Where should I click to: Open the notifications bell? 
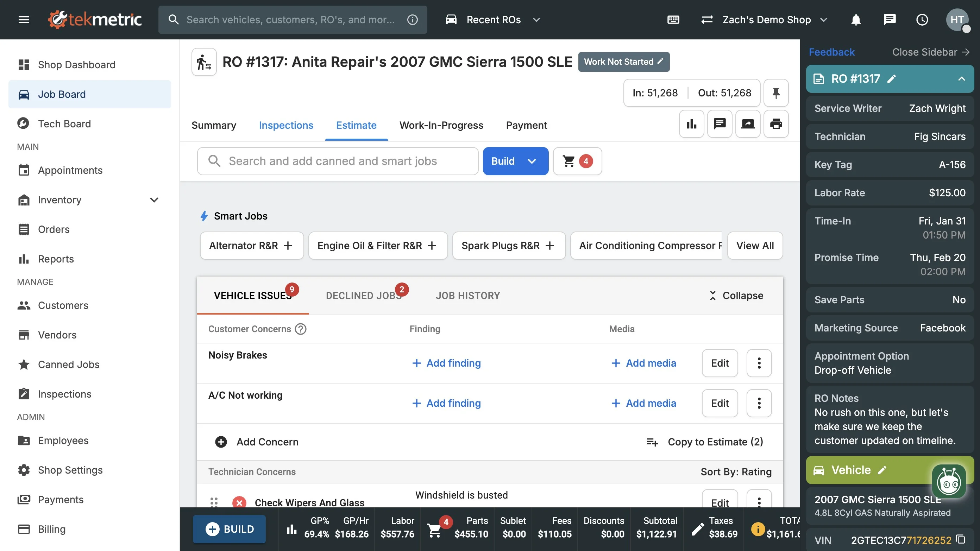click(856, 20)
